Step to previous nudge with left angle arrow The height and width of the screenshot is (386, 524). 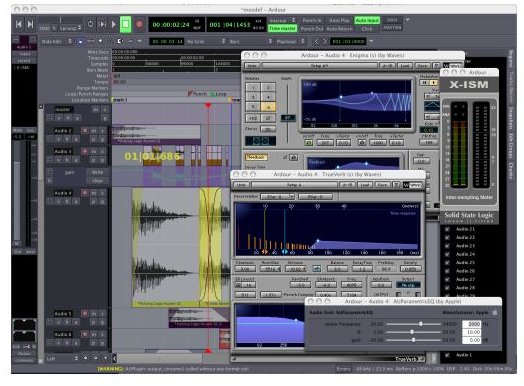[x=317, y=41]
